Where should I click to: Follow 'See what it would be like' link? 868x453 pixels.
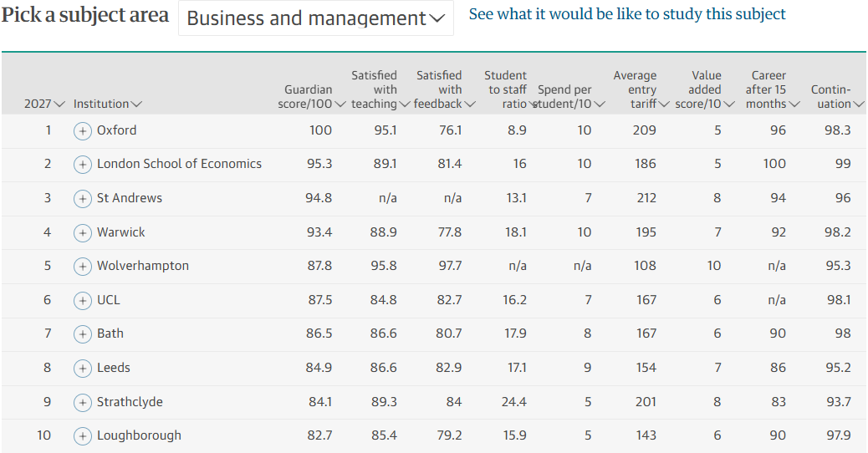(x=626, y=14)
